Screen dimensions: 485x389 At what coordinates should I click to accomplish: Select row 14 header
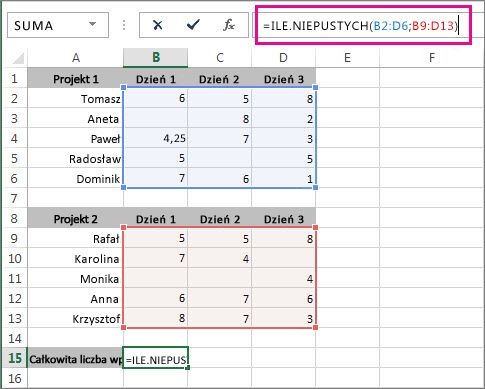point(15,338)
